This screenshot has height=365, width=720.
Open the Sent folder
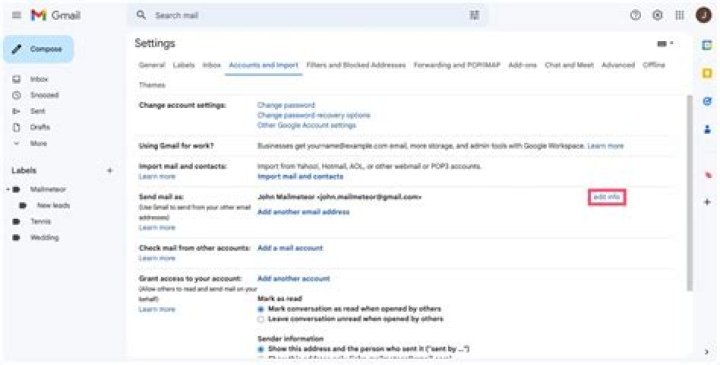[38, 111]
